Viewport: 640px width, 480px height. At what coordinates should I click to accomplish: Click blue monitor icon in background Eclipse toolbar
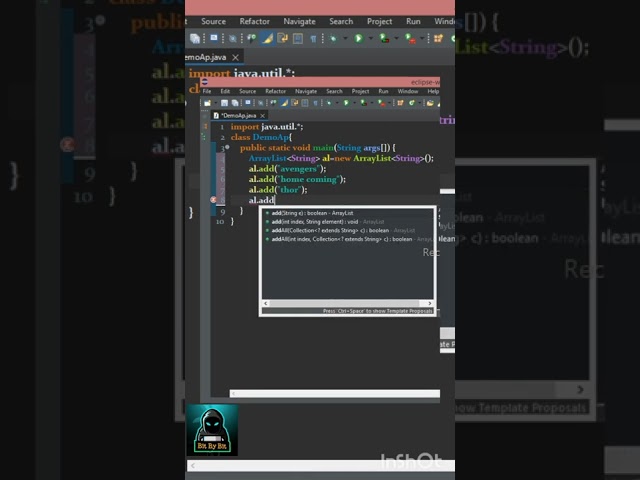click(x=214, y=38)
